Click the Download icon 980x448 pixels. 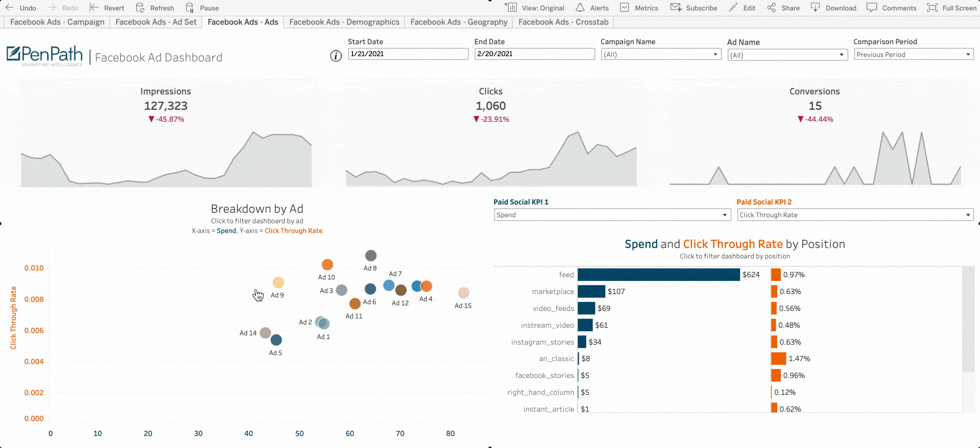tap(815, 7)
